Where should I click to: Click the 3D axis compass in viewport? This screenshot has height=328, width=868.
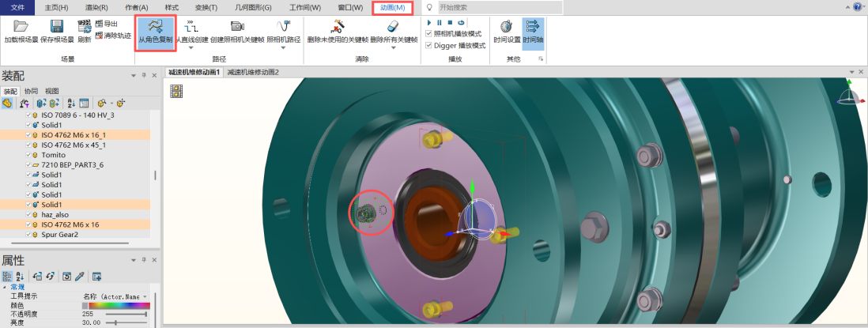tap(848, 92)
